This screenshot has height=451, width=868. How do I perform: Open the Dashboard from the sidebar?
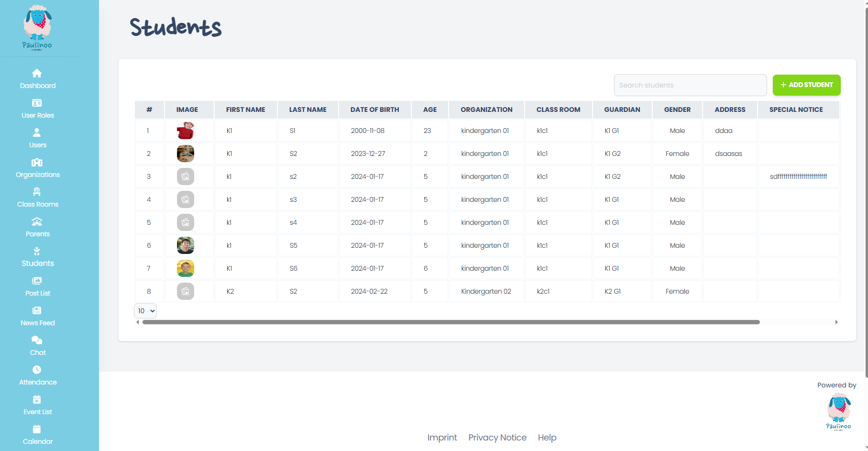(x=37, y=79)
